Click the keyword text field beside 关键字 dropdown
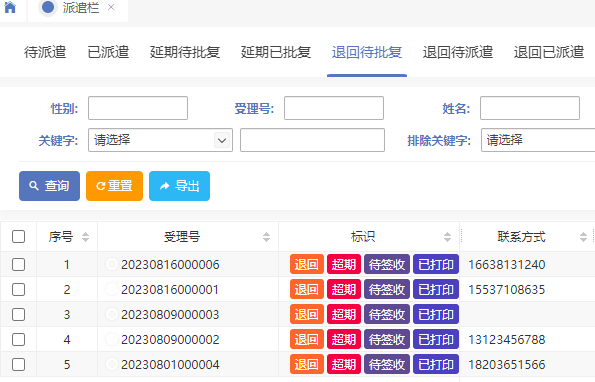This screenshot has height=382, width=595. click(x=312, y=140)
